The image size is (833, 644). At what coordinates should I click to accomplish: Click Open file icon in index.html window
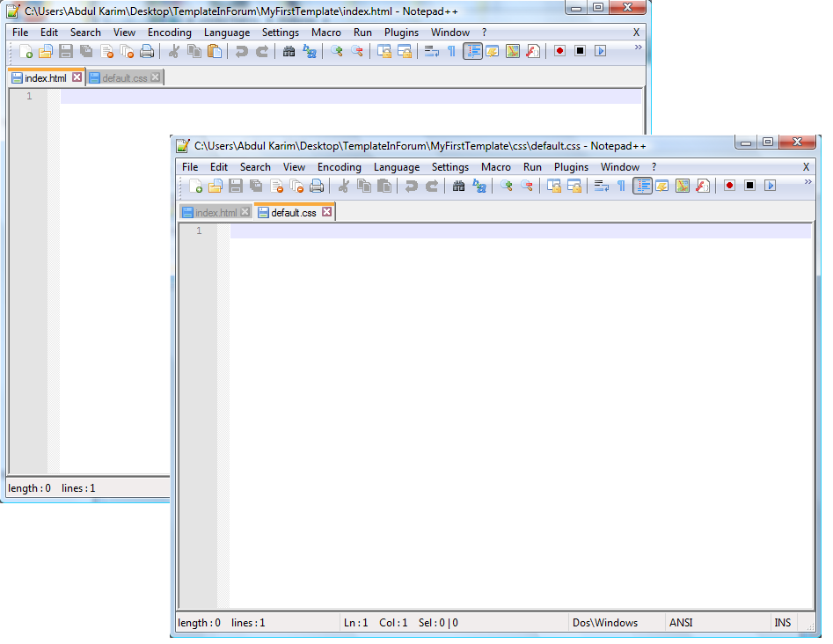pos(46,51)
